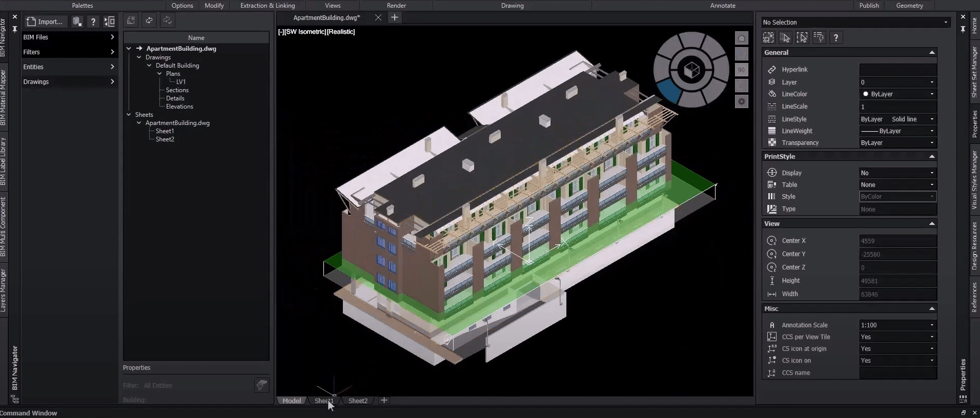
Task: Collapse the PrintStyle section
Action: (932, 157)
